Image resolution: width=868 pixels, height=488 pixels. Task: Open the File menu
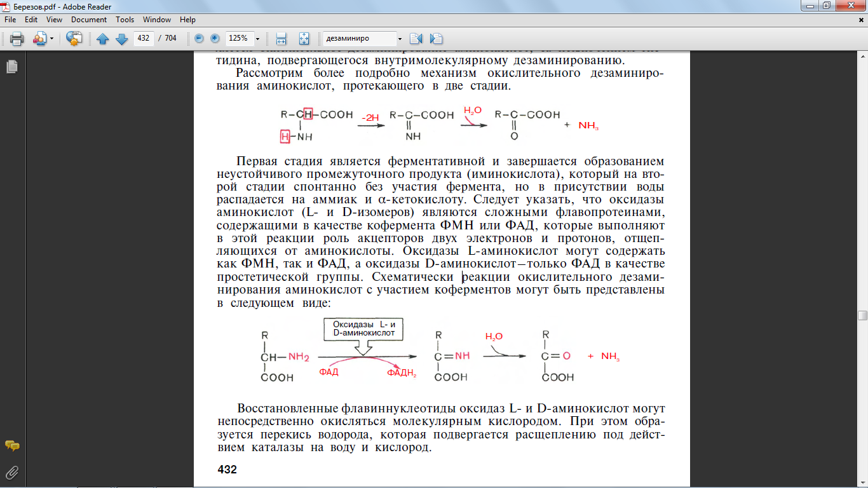(10, 20)
